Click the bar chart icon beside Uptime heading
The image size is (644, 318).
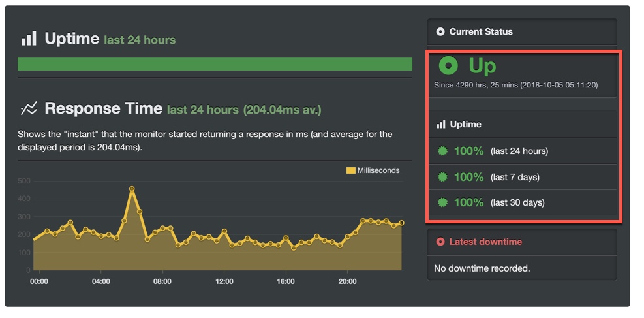(x=29, y=39)
